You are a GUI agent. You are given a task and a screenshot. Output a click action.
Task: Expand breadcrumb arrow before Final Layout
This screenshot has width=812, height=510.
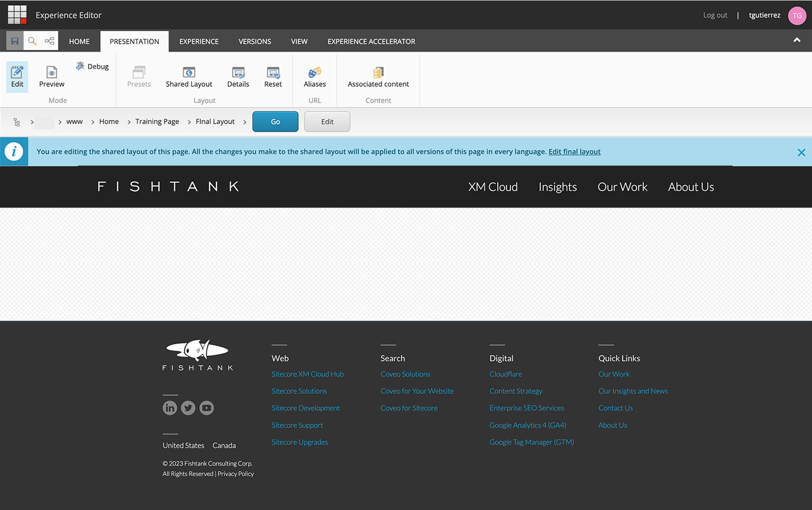click(189, 122)
